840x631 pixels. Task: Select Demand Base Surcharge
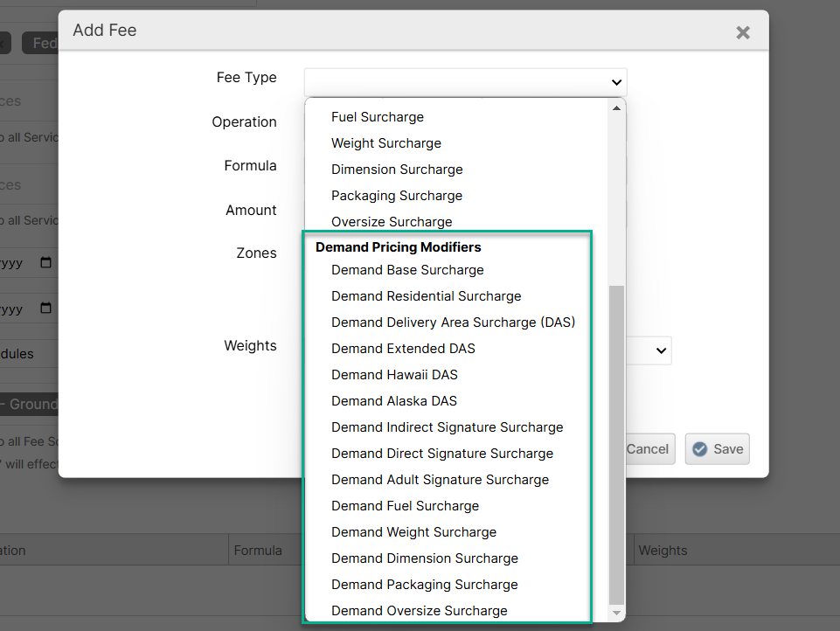tap(407, 270)
